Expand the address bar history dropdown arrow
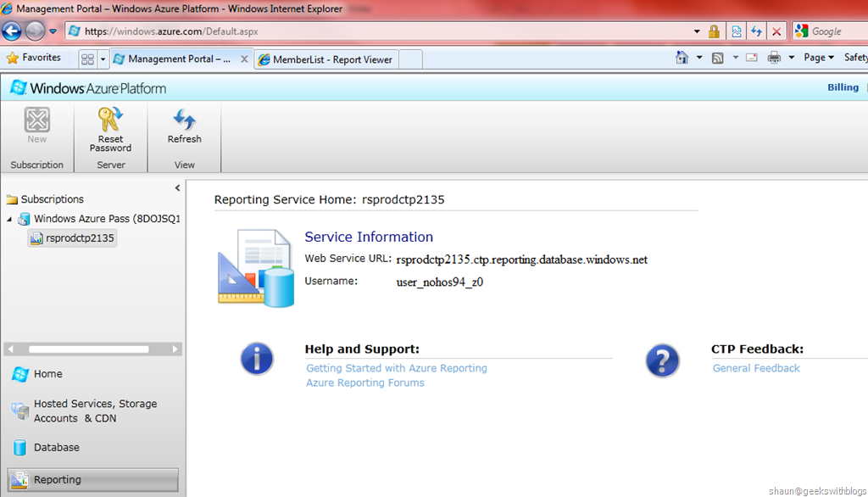 coord(697,31)
